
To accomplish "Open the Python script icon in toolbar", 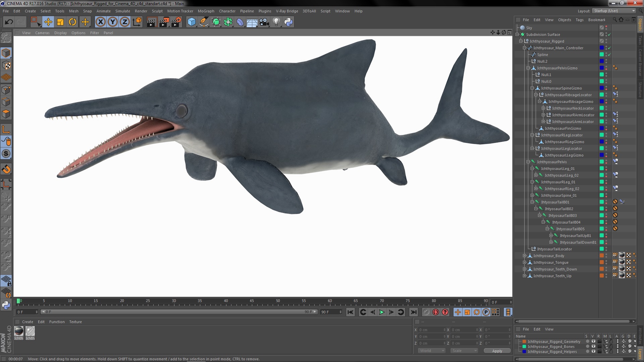I will [x=288, y=22].
